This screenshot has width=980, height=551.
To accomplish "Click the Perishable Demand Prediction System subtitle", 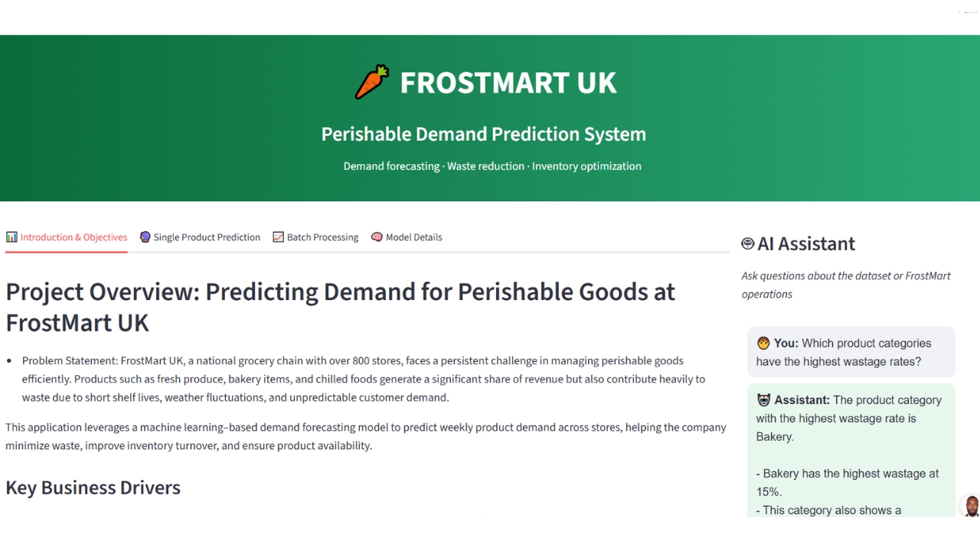I will point(483,134).
